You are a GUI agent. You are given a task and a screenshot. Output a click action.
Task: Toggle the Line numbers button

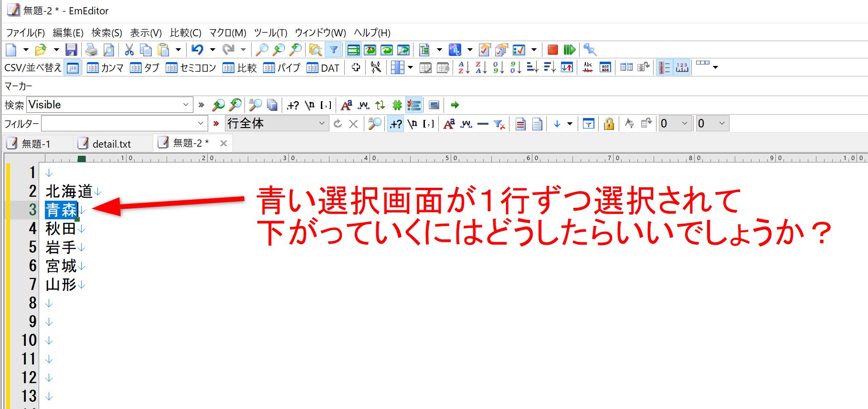pyautogui.click(x=665, y=67)
